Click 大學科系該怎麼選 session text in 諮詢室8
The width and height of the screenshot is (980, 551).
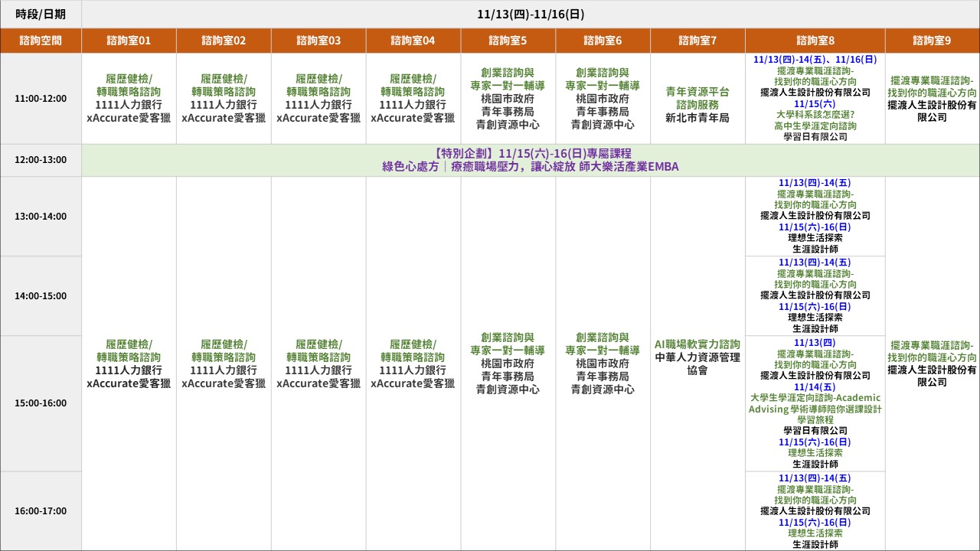pyautogui.click(x=815, y=115)
